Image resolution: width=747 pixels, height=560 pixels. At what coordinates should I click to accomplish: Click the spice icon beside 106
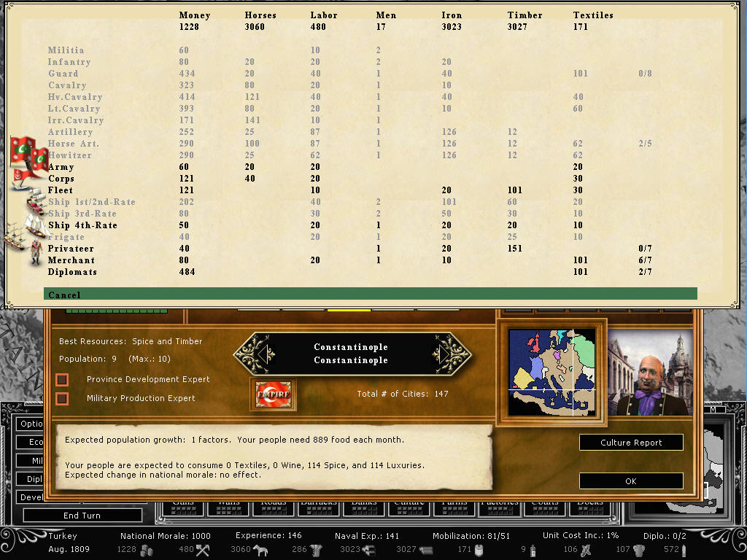tap(586, 551)
